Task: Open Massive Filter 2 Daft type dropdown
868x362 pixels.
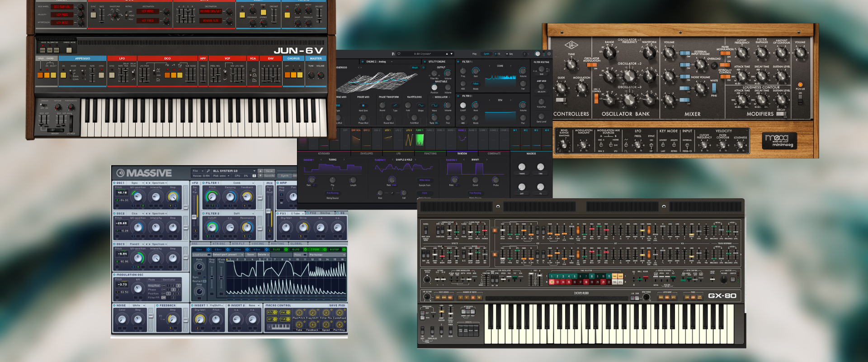Action: pyautogui.click(x=237, y=213)
